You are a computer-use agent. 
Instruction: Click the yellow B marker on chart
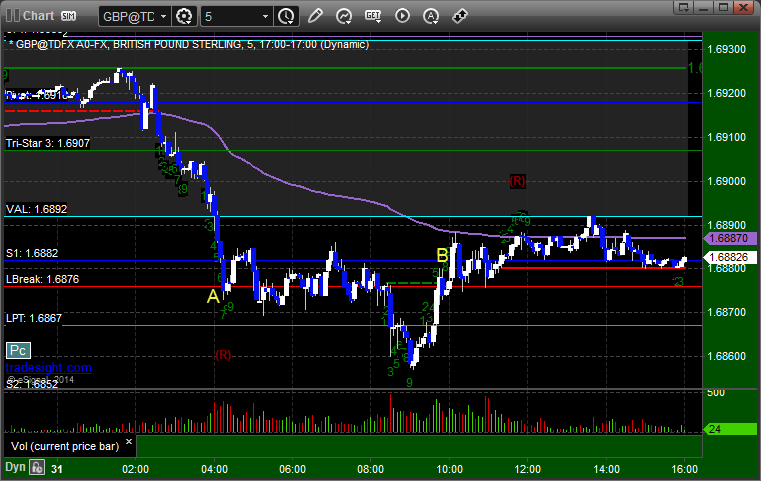pos(442,255)
